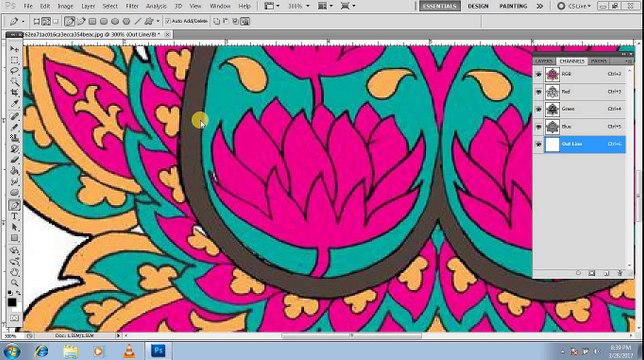Select the Rectangular Marquee tool
The width and height of the screenshot is (644, 360).
tap(14, 60)
